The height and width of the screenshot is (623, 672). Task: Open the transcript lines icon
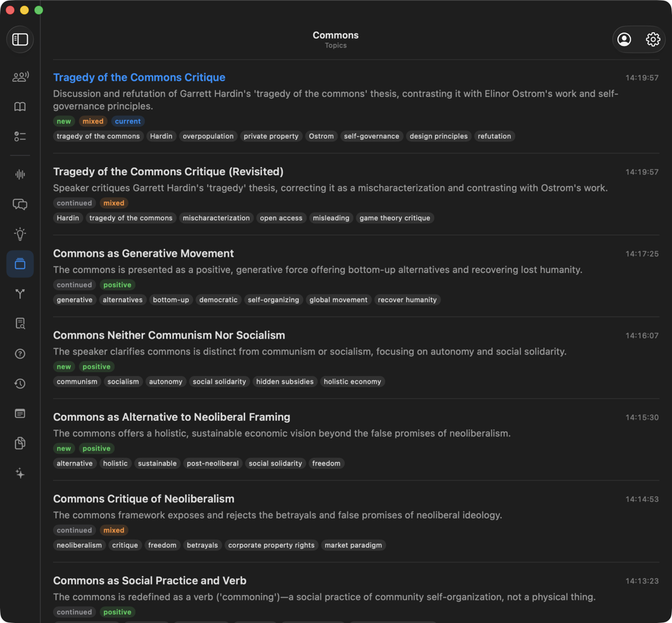click(20, 413)
